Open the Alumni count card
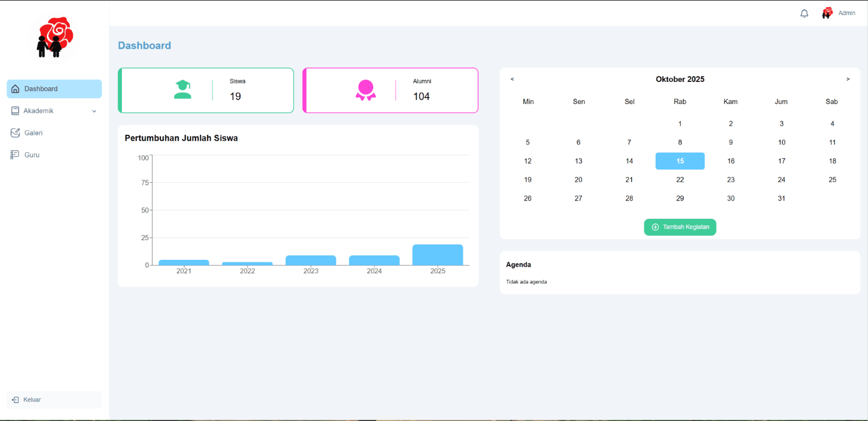 click(x=390, y=90)
